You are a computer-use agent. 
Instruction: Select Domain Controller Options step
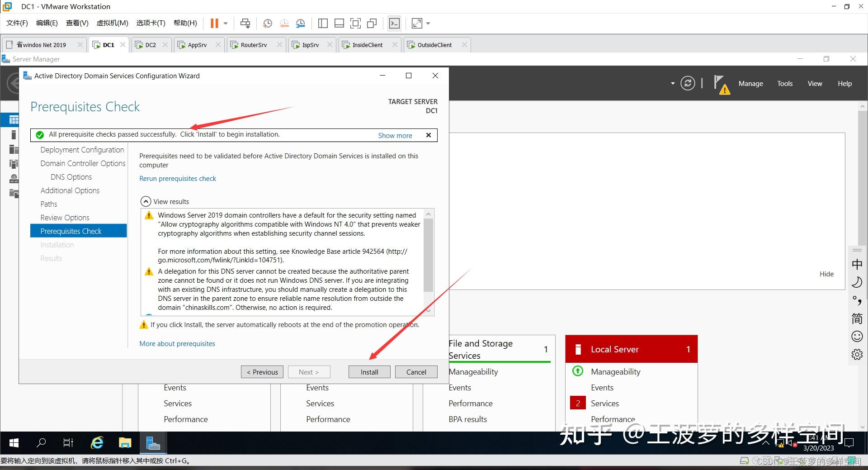pyautogui.click(x=83, y=163)
